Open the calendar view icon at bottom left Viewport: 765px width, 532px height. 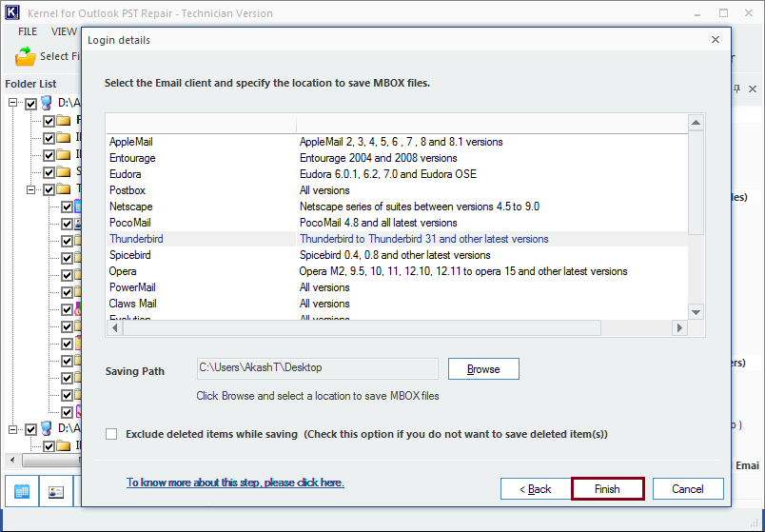pyautogui.click(x=22, y=491)
